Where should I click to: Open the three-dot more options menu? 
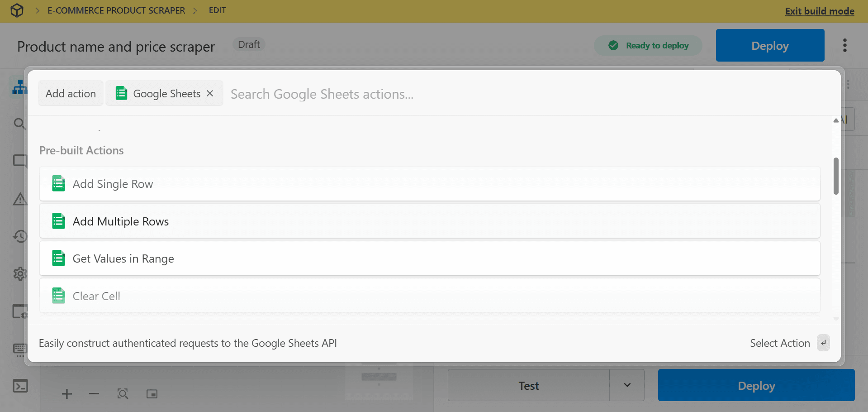coord(844,45)
